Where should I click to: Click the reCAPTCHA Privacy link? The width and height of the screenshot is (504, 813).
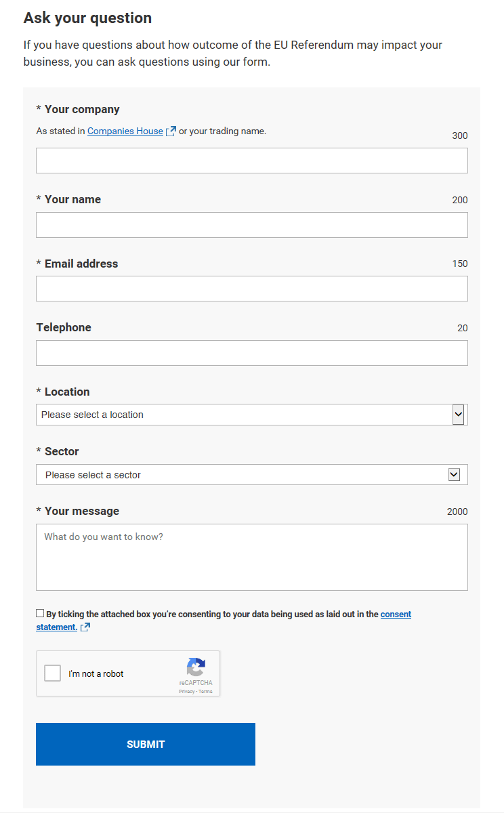(186, 692)
